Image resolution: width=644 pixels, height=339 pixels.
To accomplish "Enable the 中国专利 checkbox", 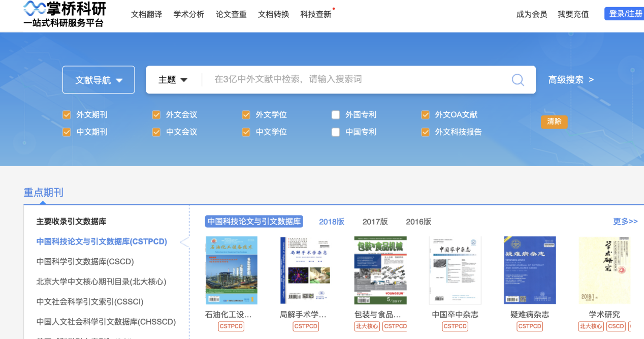I will pos(335,132).
